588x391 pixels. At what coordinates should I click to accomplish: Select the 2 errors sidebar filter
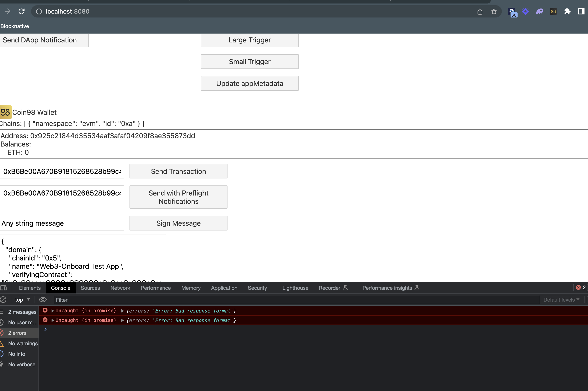tap(17, 333)
